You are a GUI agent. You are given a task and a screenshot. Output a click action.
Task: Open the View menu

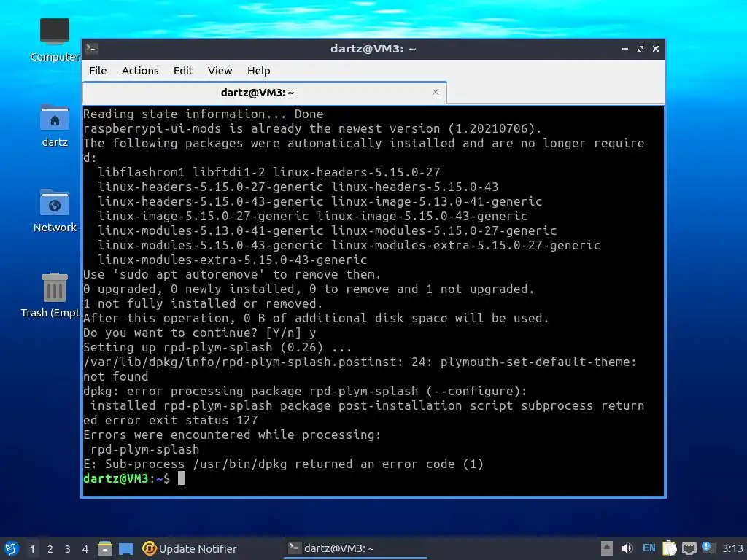tap(220, 71)
